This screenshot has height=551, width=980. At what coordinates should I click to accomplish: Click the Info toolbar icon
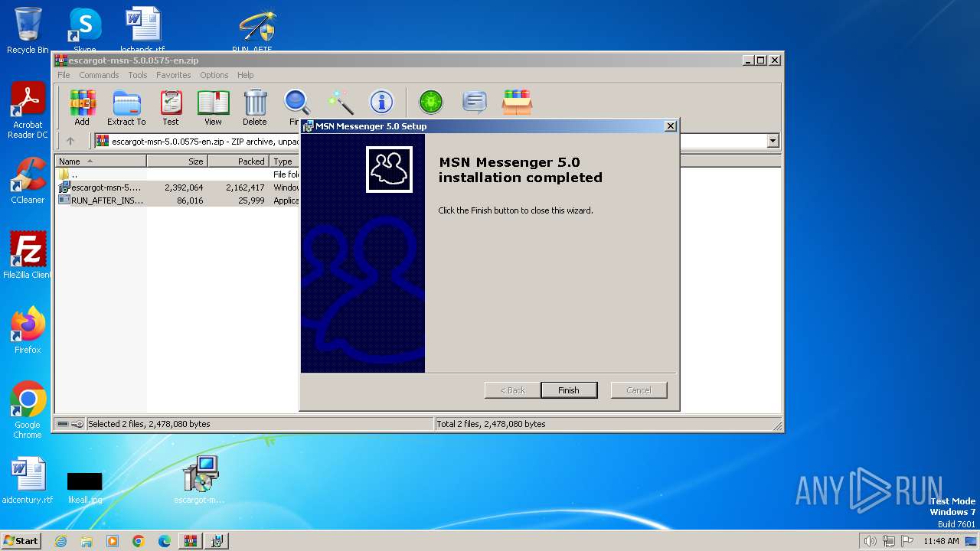381,102
